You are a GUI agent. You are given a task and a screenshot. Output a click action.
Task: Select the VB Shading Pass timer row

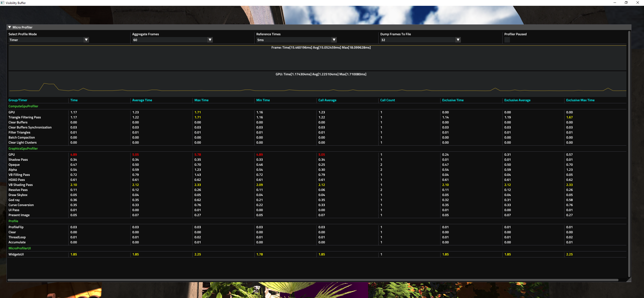coord(21,185)
